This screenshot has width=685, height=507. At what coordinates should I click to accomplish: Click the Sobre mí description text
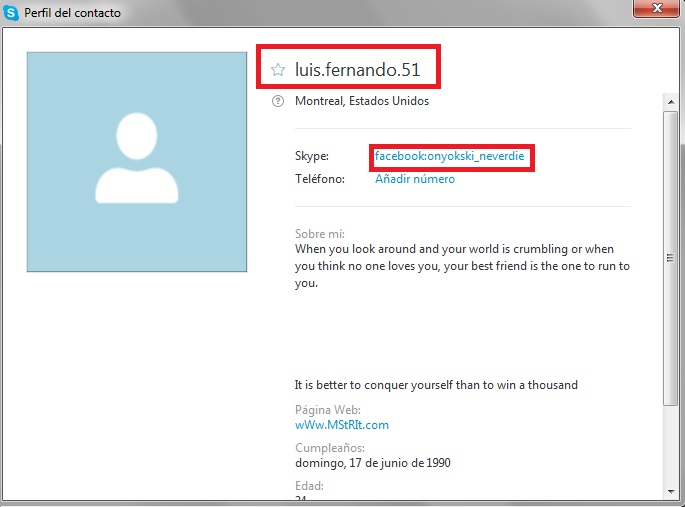tap(462, 266)
